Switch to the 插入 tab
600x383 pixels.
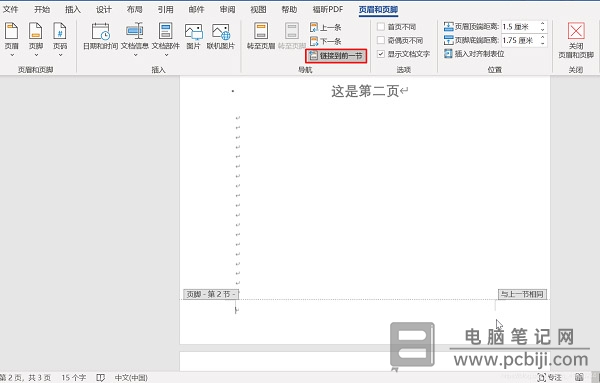click(x=73, y=9)
